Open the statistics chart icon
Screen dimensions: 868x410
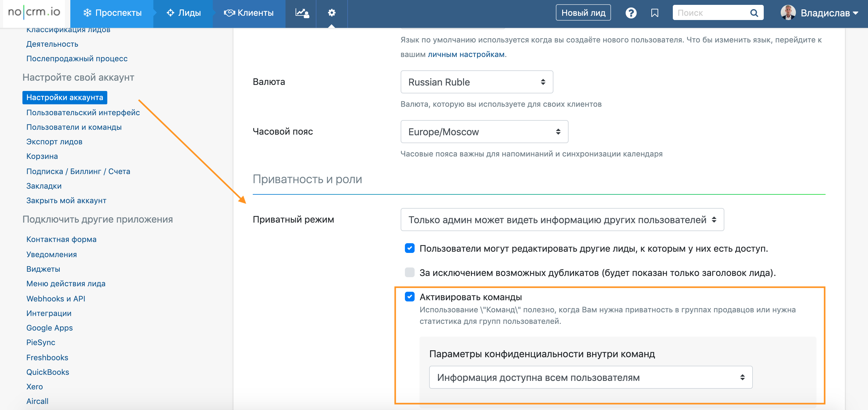coord(302,13)
